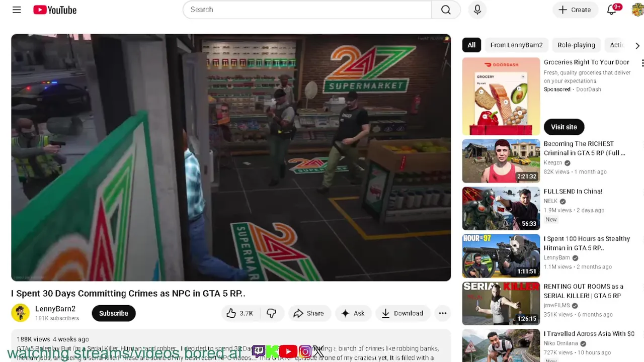Open NELK channel name
This screenshot has height=362, width=644.
[550, 201]
